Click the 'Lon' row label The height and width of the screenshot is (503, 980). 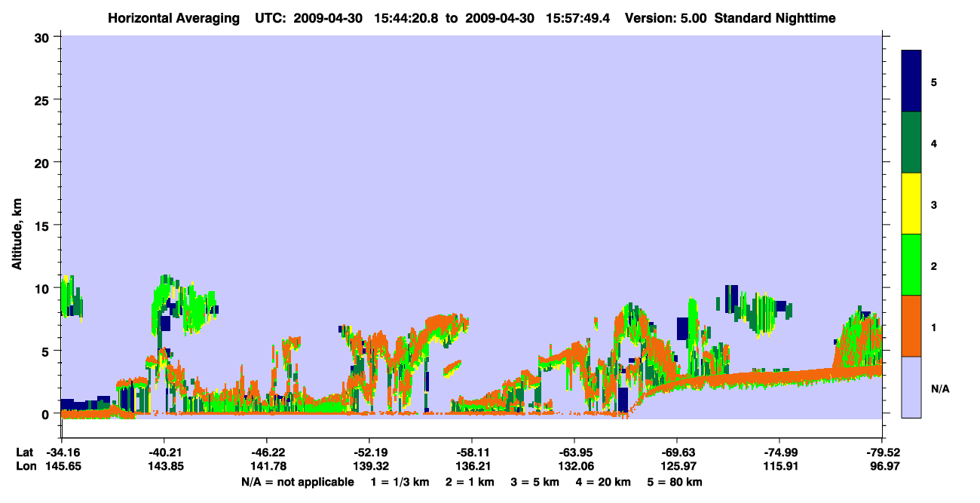(25, 466)
